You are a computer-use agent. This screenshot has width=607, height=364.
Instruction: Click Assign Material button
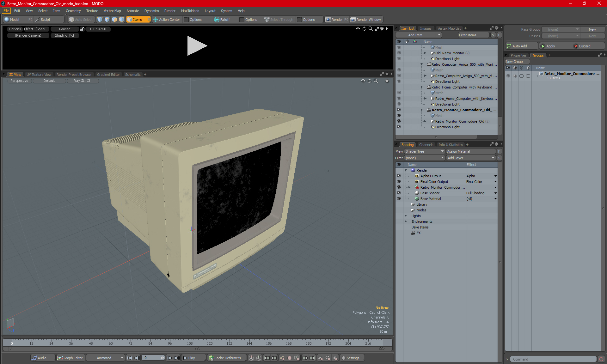[x=471, y=151]
